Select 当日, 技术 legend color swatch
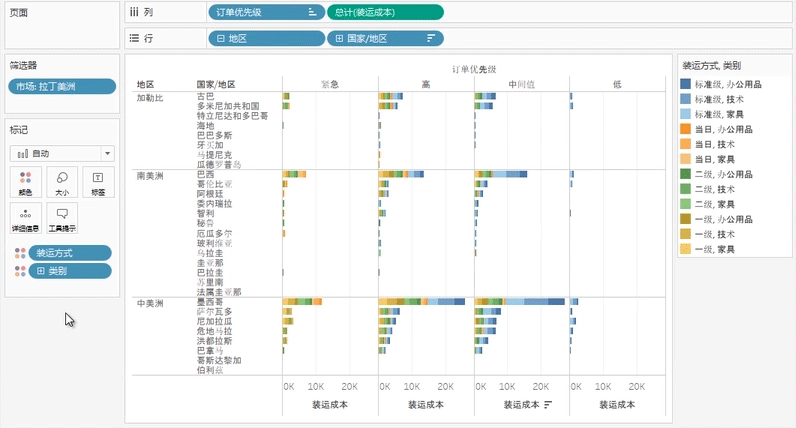The width and height of the screenshot is (796, 428). [x=686, y=144]
